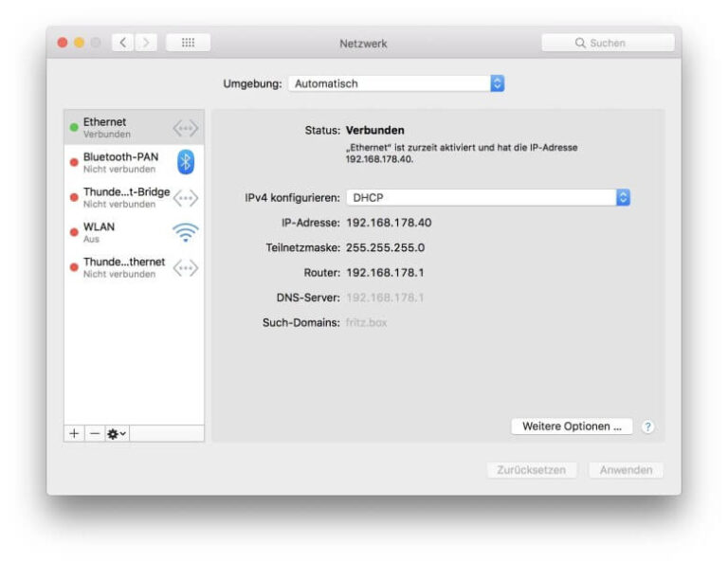The image size is (728, 562).
Task: Click the IP-Adresse value 192.168.178.40
Action: [x=389, y=223]
